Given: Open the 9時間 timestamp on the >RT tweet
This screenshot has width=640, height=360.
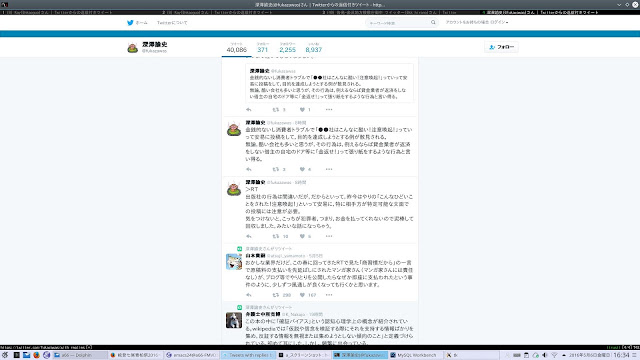Looking at the screenshot, I should pos(300,182).
